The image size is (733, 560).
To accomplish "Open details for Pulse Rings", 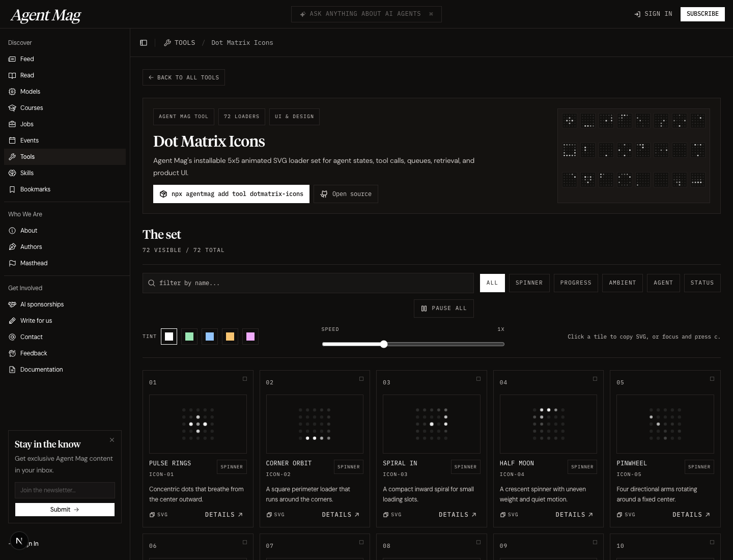I will click(x=224, y=515).
